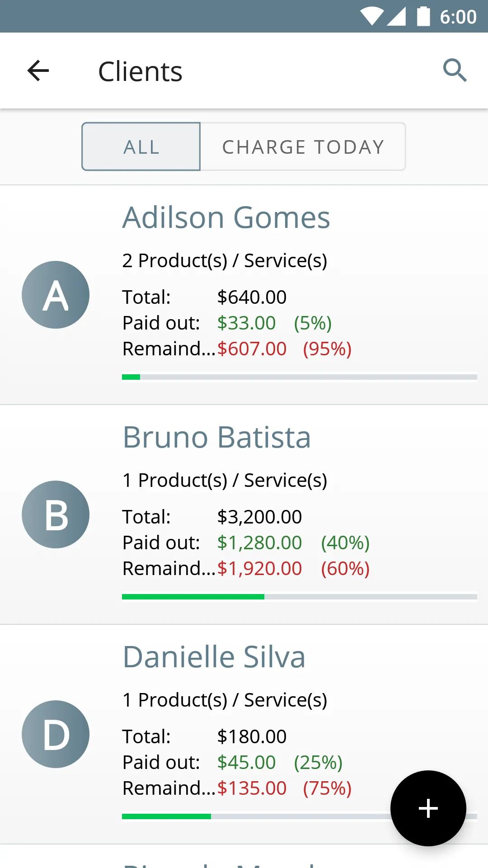Tap Danielle's paid out $45.00 amount
The image size is (488, 868).
click(x=246, y=763)
